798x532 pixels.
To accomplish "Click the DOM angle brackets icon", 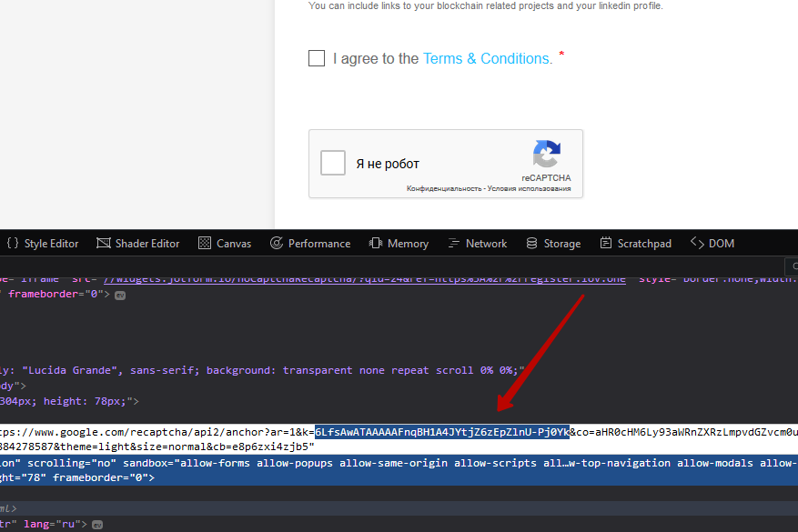I will [x=697, y=243].
